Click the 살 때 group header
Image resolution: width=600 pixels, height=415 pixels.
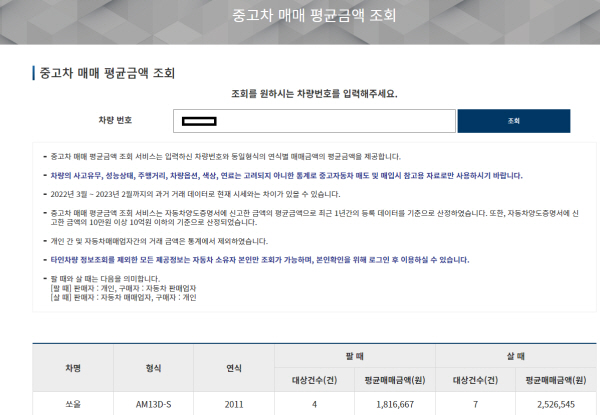[516, 356]
